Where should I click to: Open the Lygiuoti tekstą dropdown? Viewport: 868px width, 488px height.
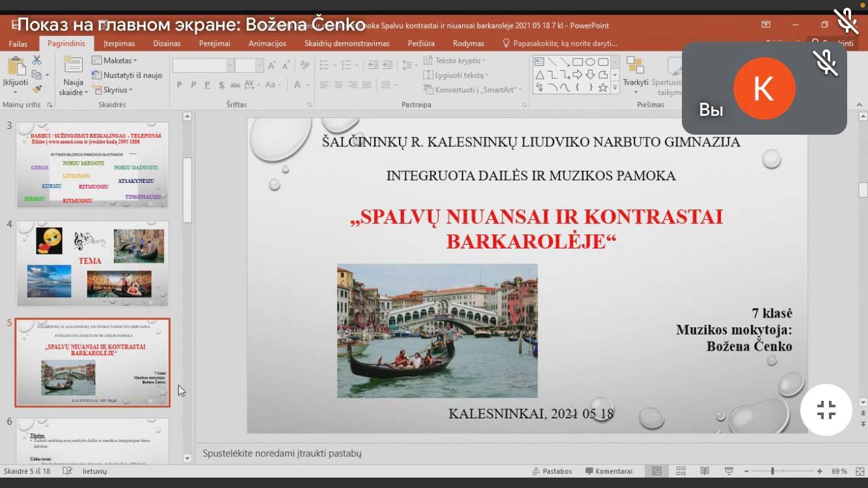tap(455, 75)
